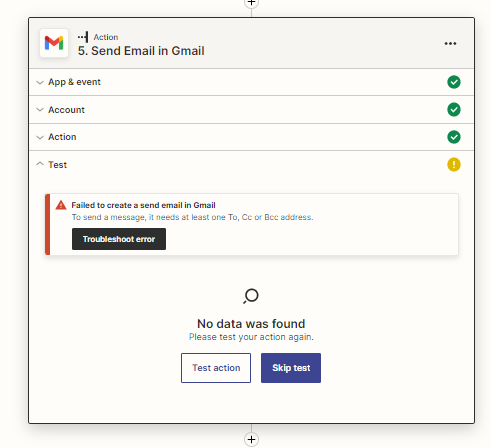
Task: Click the green checkmark on Account row
Action: (x=454, y=110)
